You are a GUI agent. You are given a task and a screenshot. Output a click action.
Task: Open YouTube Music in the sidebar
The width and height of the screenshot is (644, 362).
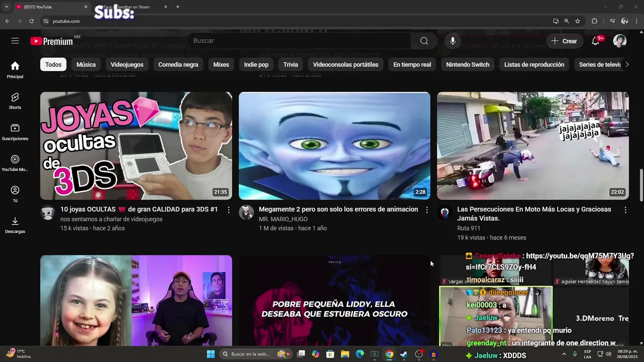[x=15, y=163]
